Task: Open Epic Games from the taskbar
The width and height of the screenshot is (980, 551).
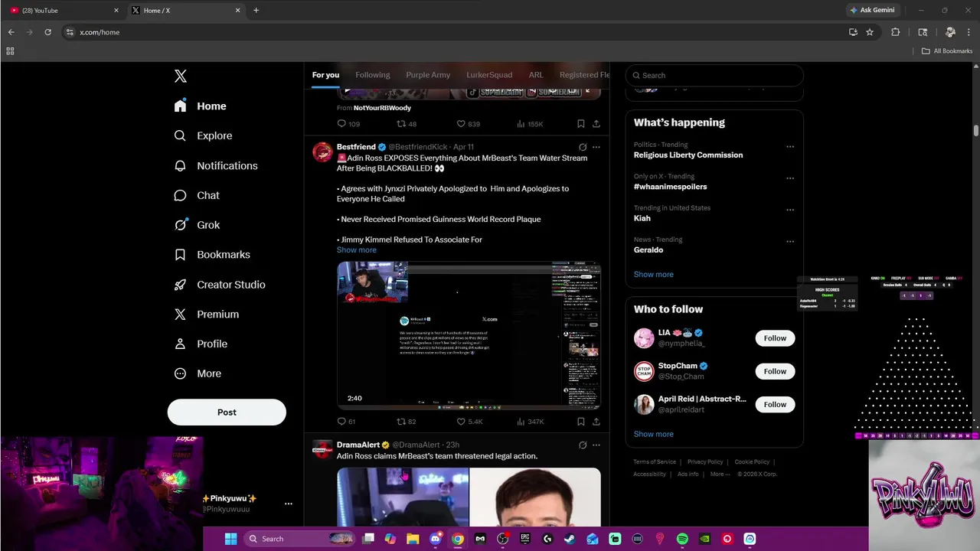Action: (x=525, y=539)
